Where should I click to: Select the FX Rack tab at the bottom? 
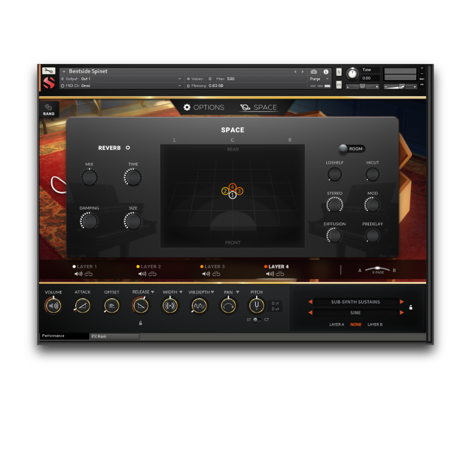(x=114, y=336)
